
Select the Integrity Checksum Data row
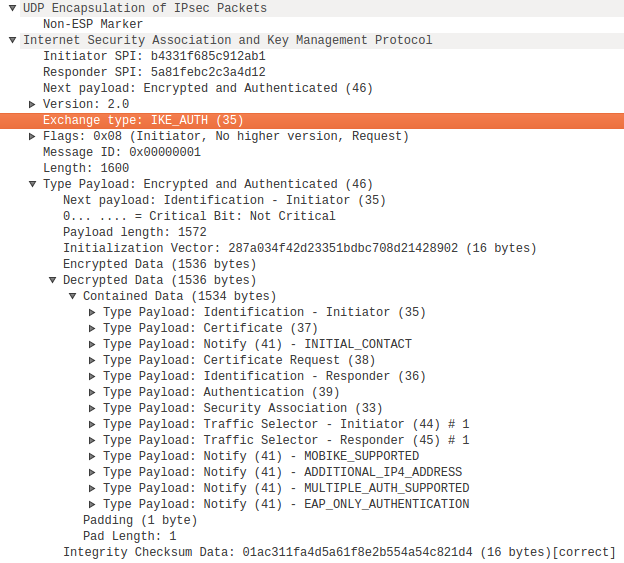(338, 552)
